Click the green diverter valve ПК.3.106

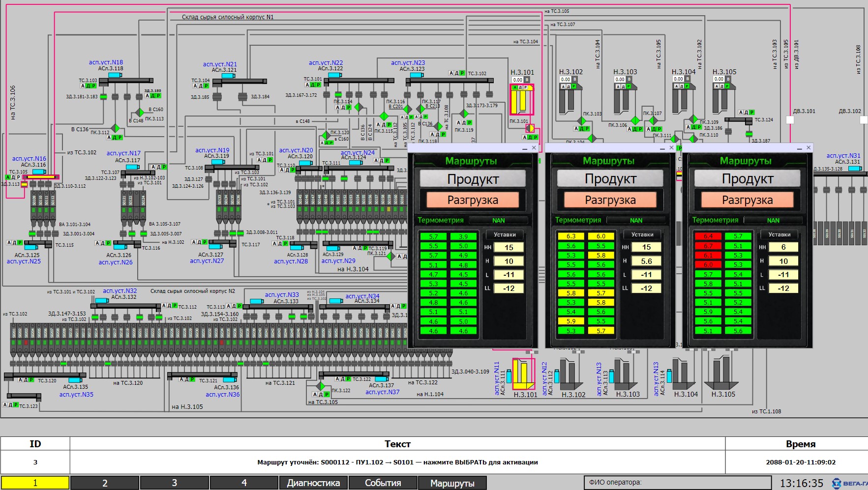point(635,120)
